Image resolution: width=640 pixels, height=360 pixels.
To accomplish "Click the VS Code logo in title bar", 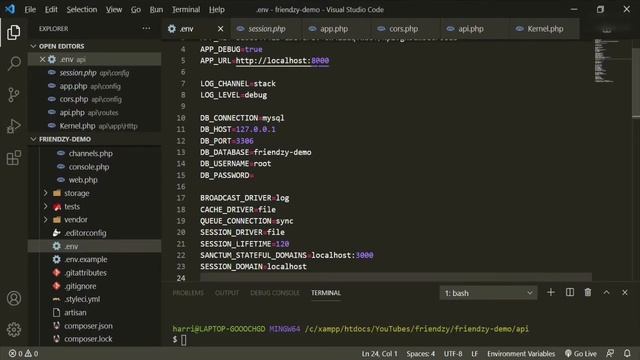I will pyautogui.click(x=10, y=9).
